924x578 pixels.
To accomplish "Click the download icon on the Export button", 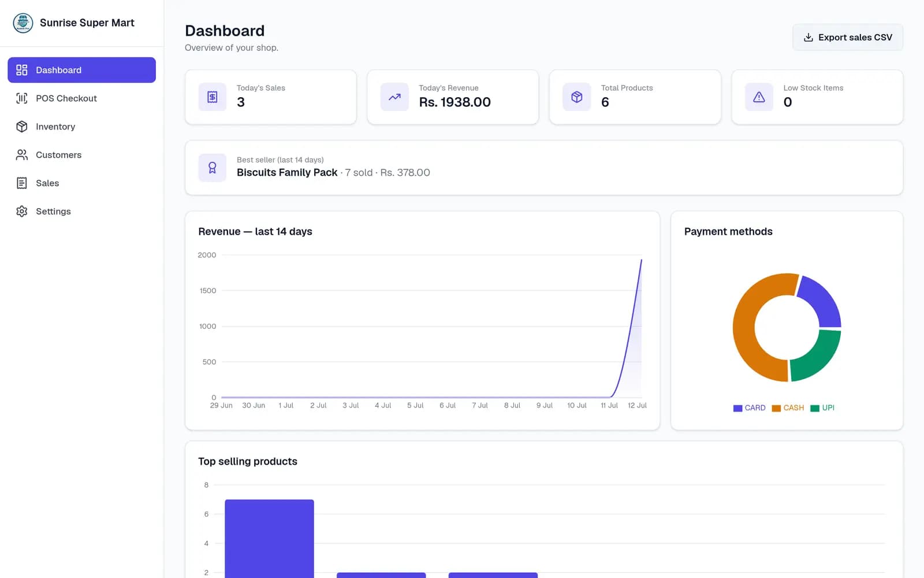I will (808, 38).
